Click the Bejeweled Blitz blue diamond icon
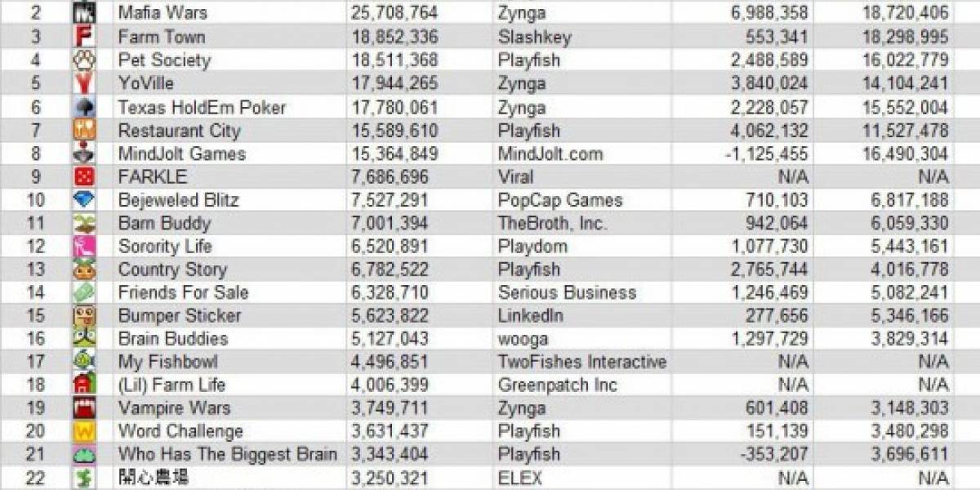 84,200
